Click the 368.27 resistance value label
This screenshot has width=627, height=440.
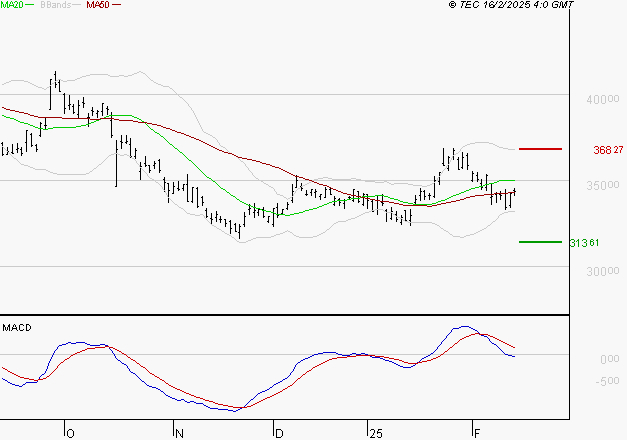click(x=608, y=150)
